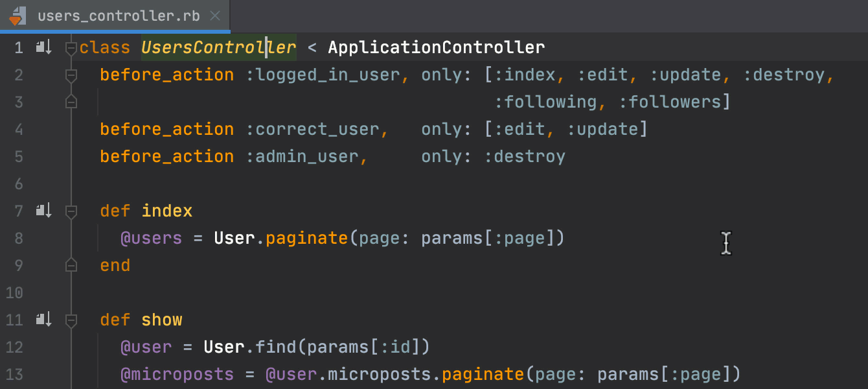Collapse the def index method fold
Screen dimensions: 868x389
tap(71, 211)
